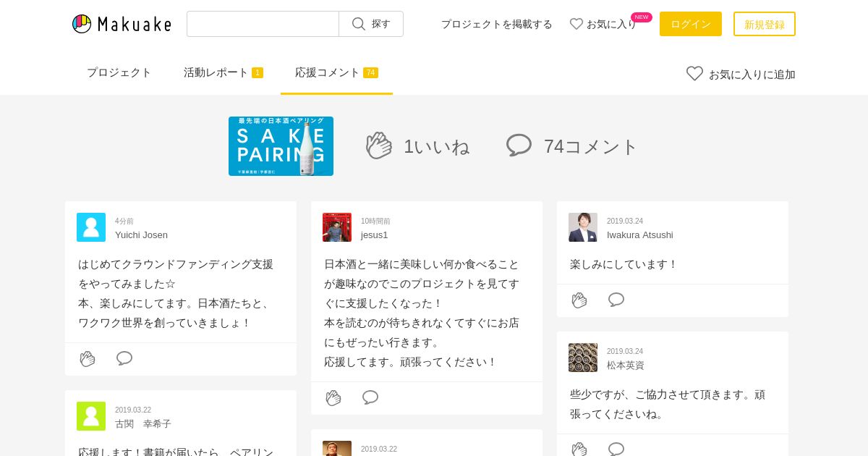Reply to jesus1's comment
This screenshot has height=456, width=868.
(370, 397)
